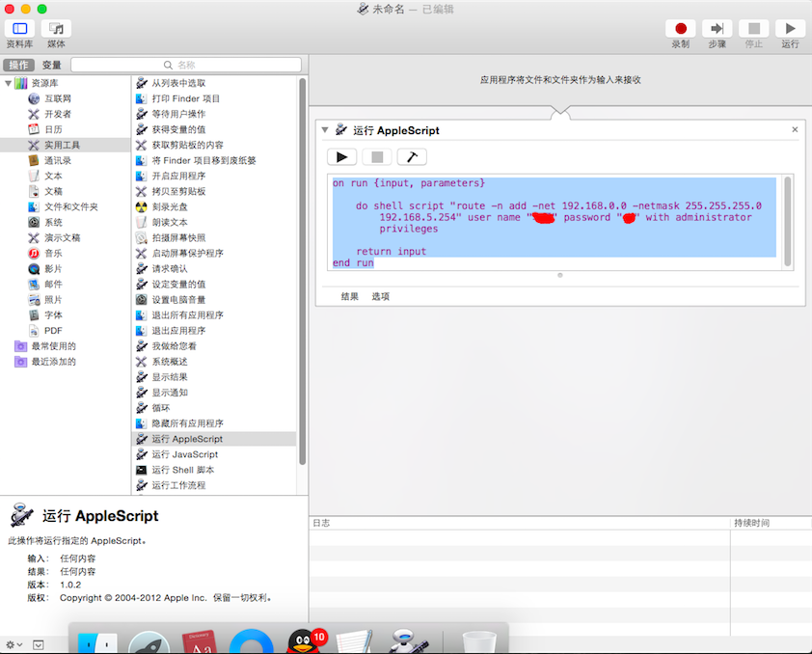
Task: Select the 显示通知 action
Action: (214, 393)
